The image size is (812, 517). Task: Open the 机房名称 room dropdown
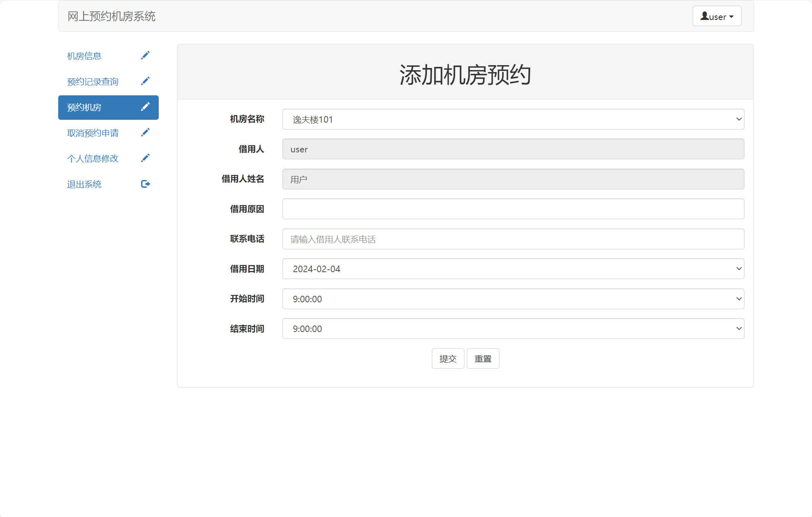click(513, 119)
